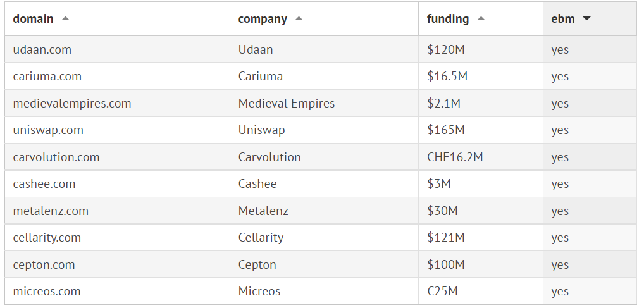Click the domain column sort arrow

click(65, 19)
